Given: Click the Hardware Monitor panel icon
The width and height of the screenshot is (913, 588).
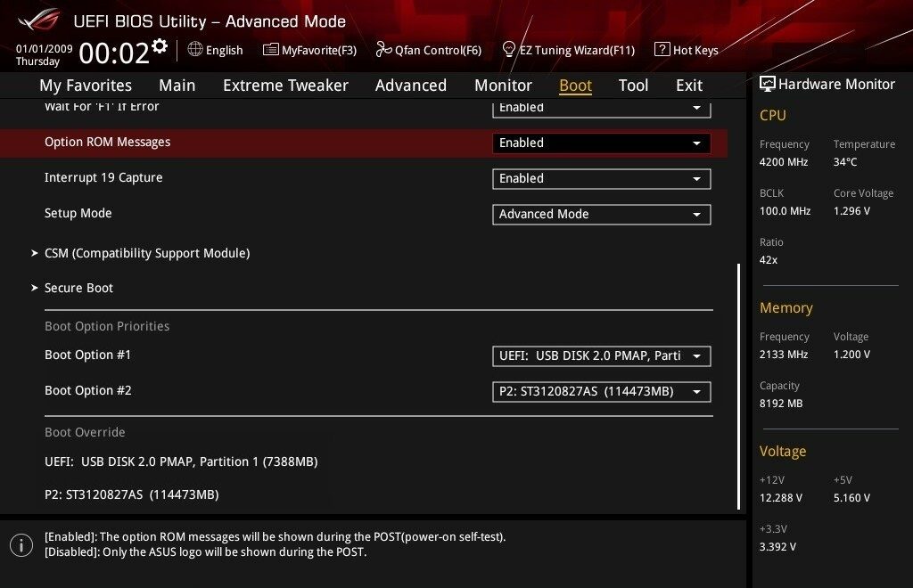Looking at the screenshot, I should [x=769, y=84].
